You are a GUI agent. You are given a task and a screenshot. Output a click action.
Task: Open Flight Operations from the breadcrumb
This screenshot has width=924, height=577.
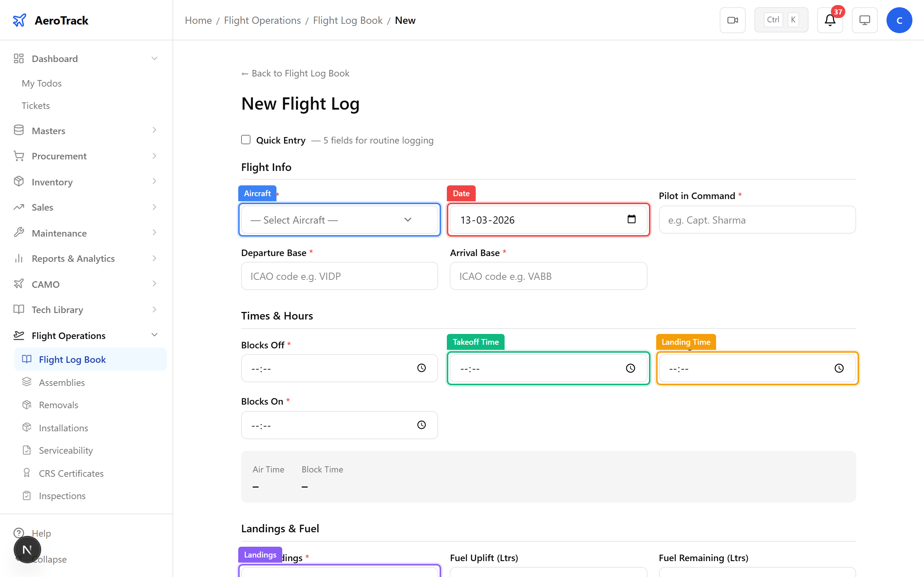click(x=262, y=20)
